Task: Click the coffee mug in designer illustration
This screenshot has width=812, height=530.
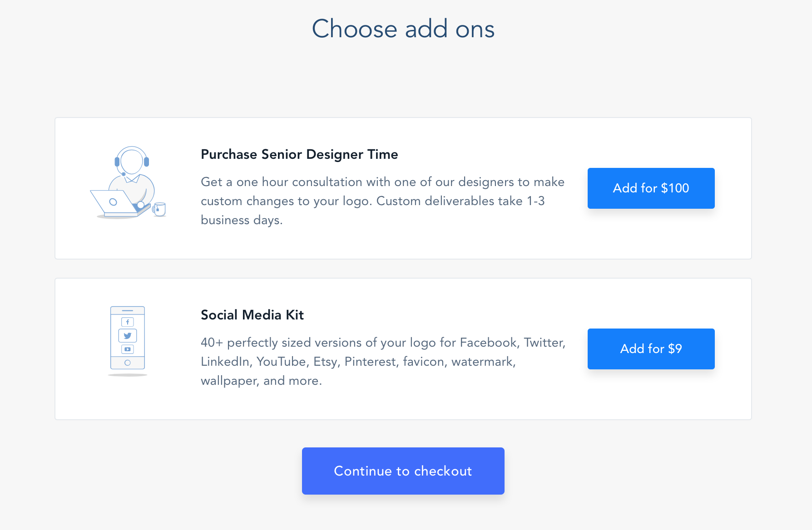Action: point(159,209)
